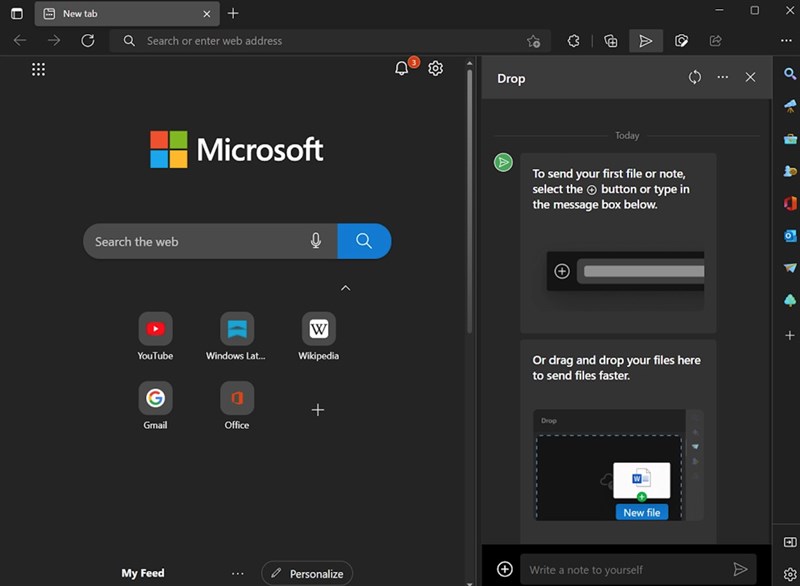Start a web capture from the toolbar
The height and width of the screenshot is (586, 800).
pos(681,41)
